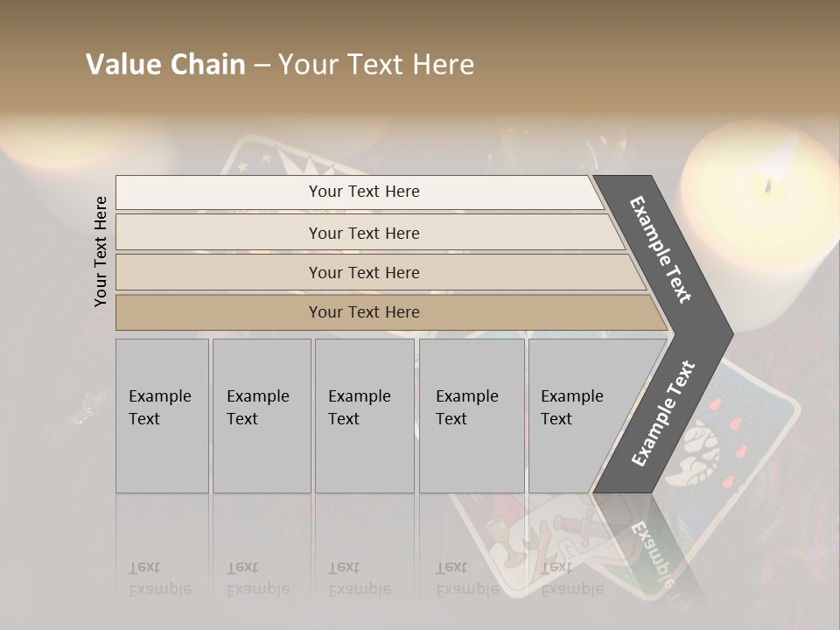Select the first "Example Text" gray box

click(x=162, y=416)
